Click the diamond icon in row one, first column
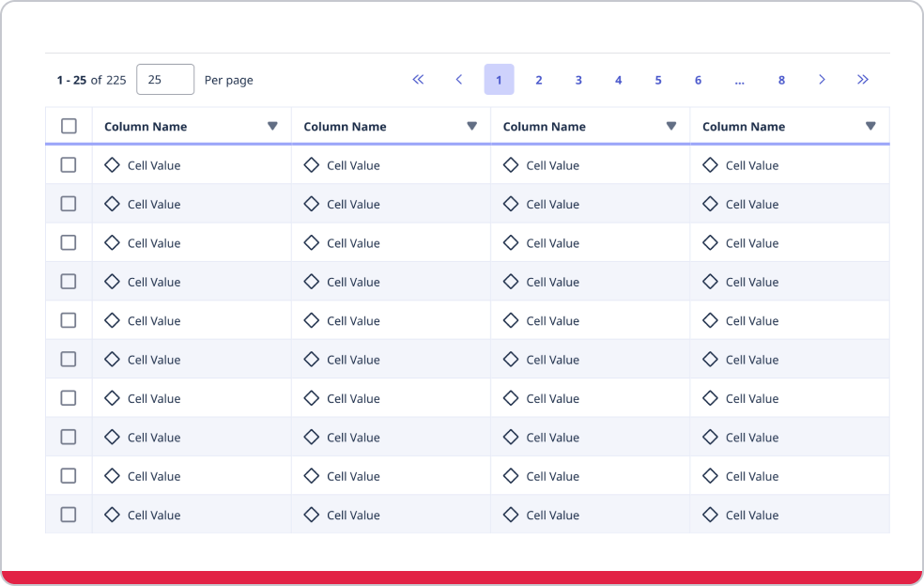The image size is (924, 586). 112,165
